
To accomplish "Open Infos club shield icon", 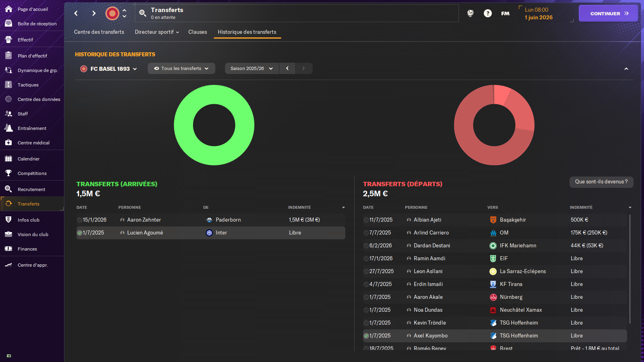I will pyautogui.click(x=8, y=220).
